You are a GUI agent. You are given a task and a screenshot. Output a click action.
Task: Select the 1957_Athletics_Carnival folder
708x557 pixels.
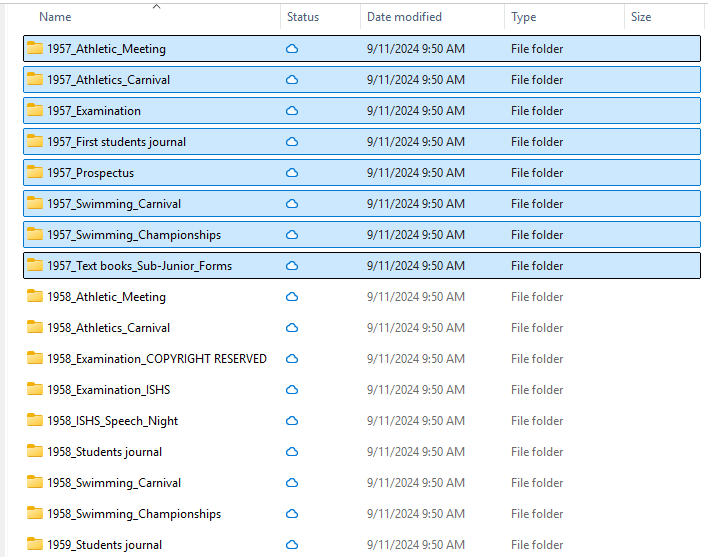pyautogui.click(x=108, y=80)
